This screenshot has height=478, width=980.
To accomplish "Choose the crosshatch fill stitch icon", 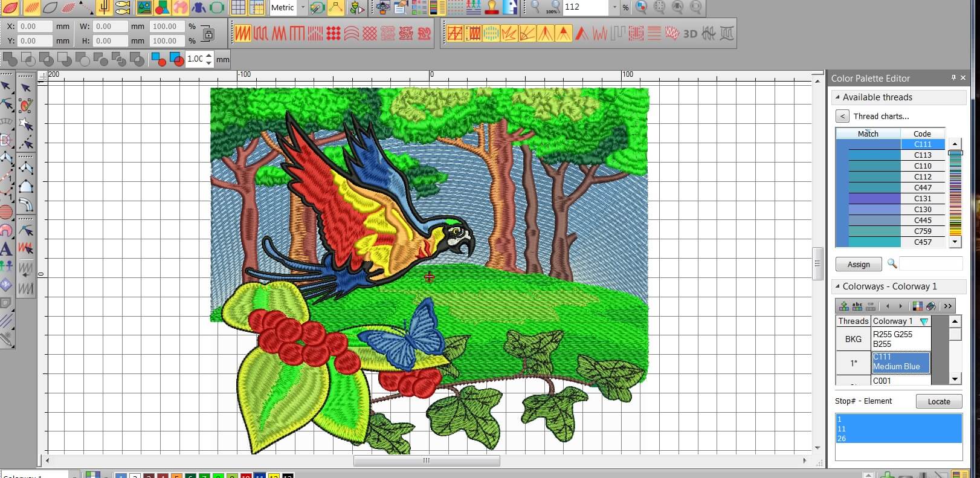I will pyautogui.click(x=370, y=33).
